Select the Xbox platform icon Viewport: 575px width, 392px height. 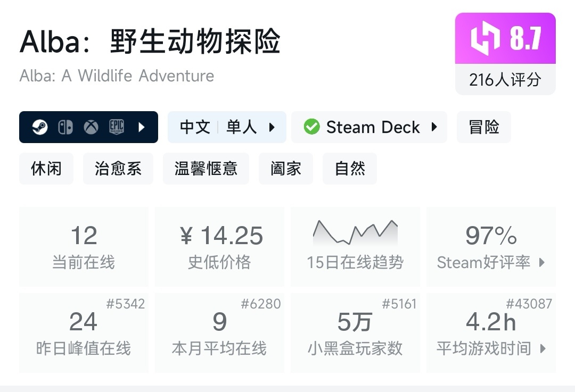[x=91, y=127]
